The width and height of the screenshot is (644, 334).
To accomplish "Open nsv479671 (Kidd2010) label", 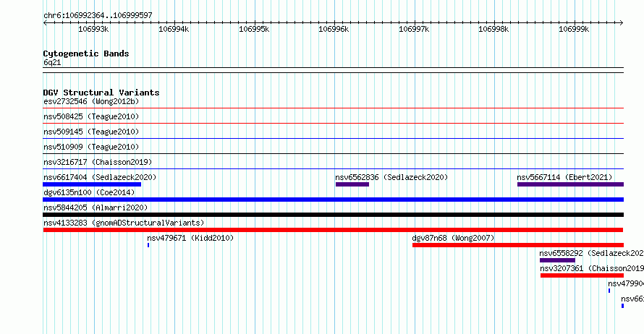I will pos(190,238).
